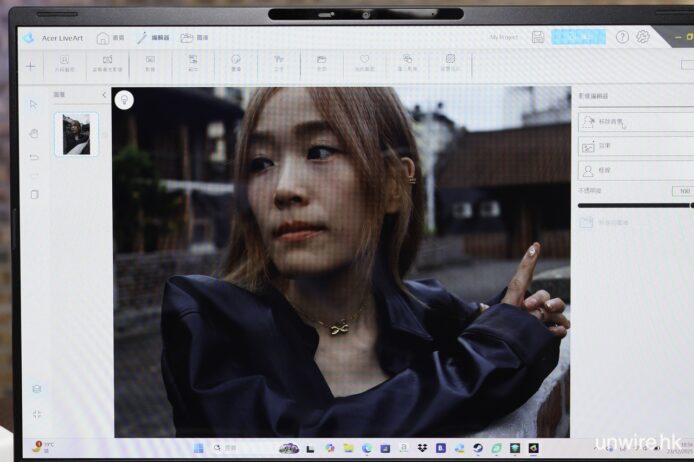Screen dimensions: 694x462
Task: Click the fit-to-screen collapse icon
Action: coord(36,414)
